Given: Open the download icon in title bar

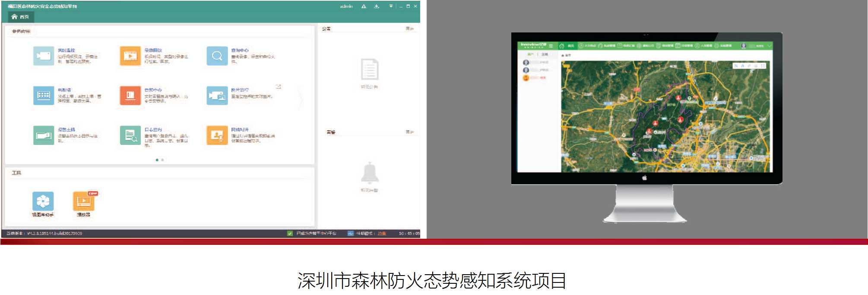Looking at the screenshot, I should click(377, 6).
